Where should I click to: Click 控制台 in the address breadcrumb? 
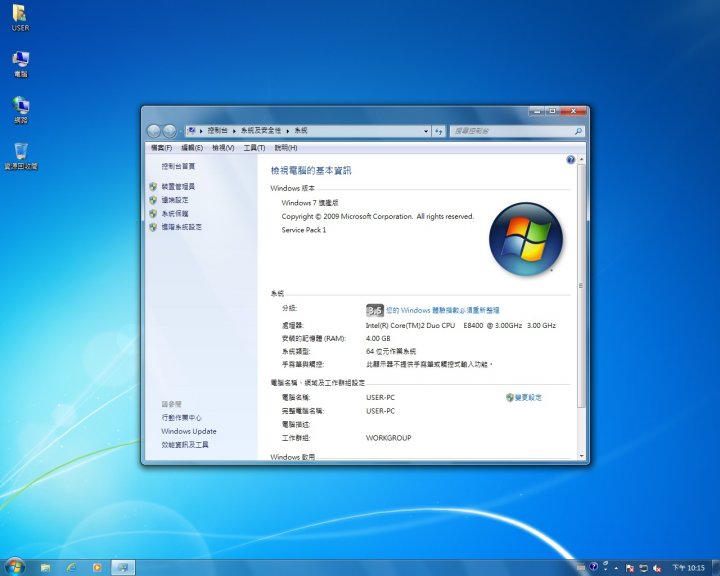tap(217, 131)
